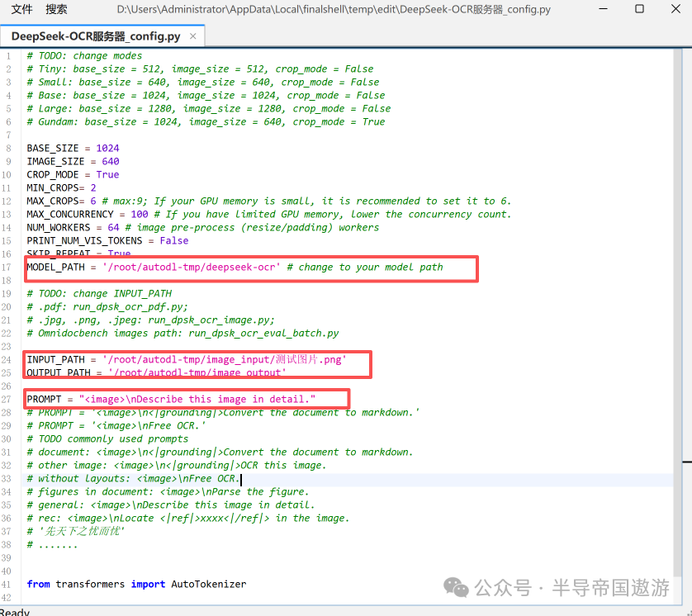Viewport: 692px width, 616px height.
Task: Click line number 17 in gutter
Action: point(6,268)
